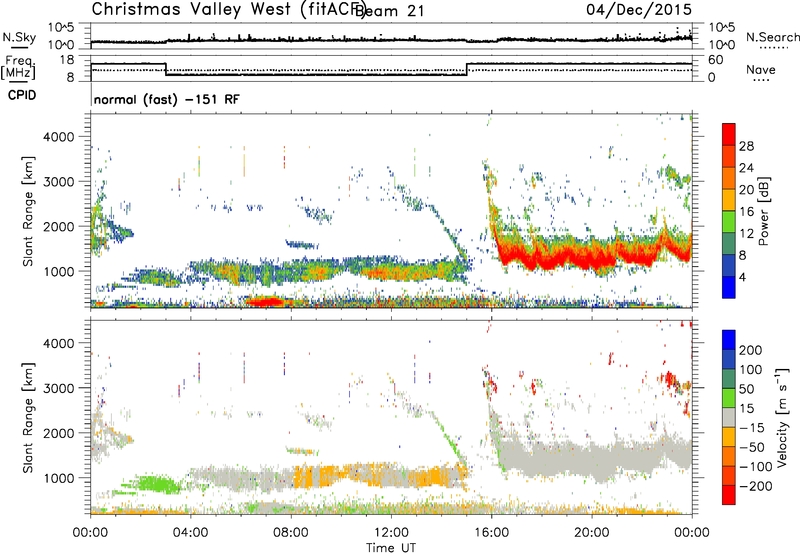The height and width of the screenshot is (554, 800).
Task: Click the 'N.Sky' legend label
Action: coord(19,37)
